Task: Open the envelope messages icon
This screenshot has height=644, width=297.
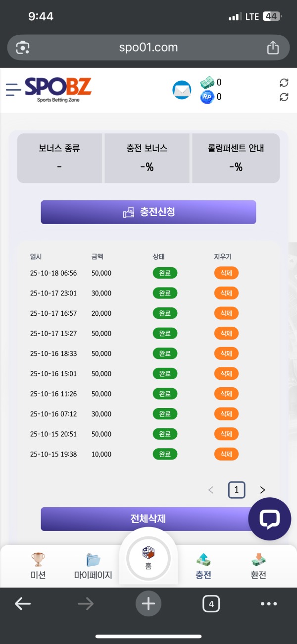Action: coord(182,90)
